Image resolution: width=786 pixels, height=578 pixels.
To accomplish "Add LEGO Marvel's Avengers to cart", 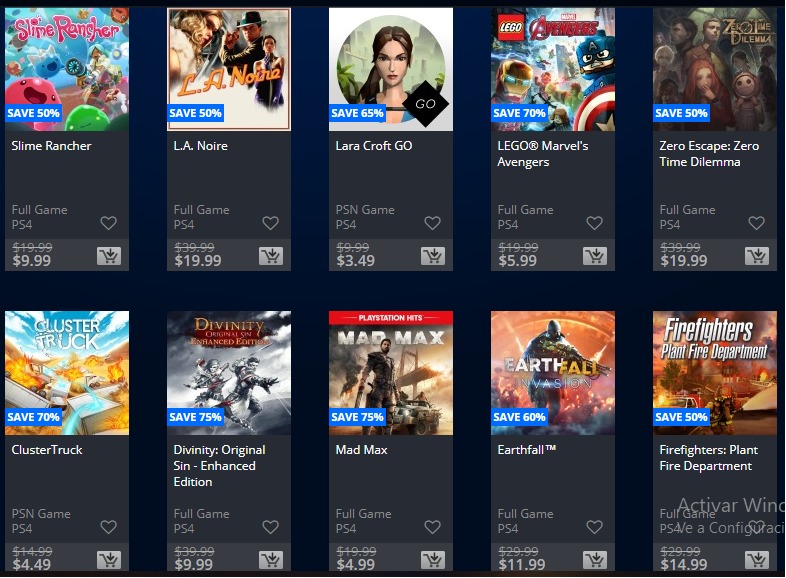I will coord(595,256).
